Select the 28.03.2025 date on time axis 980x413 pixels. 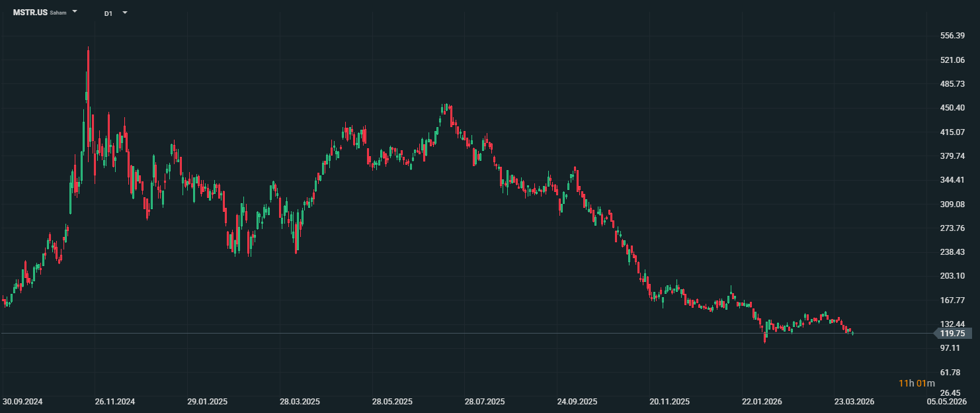click(300, 402)
